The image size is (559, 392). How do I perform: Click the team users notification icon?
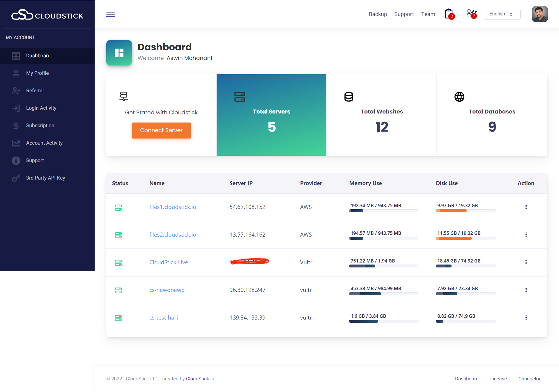point(471,14)
